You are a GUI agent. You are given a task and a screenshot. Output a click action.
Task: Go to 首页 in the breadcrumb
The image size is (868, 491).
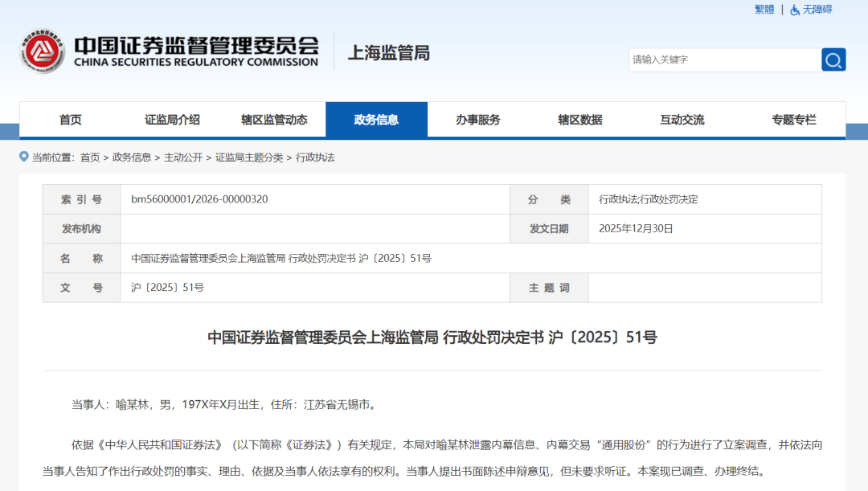[90, 158]
